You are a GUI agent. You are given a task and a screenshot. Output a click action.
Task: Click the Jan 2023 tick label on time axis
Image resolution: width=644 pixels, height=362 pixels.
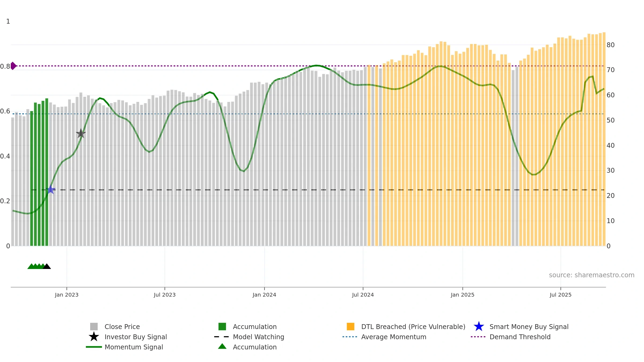[67, 295]
